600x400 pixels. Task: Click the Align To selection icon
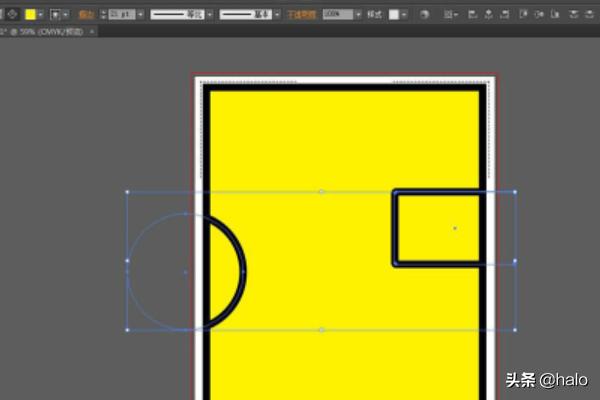pos(449,15)
